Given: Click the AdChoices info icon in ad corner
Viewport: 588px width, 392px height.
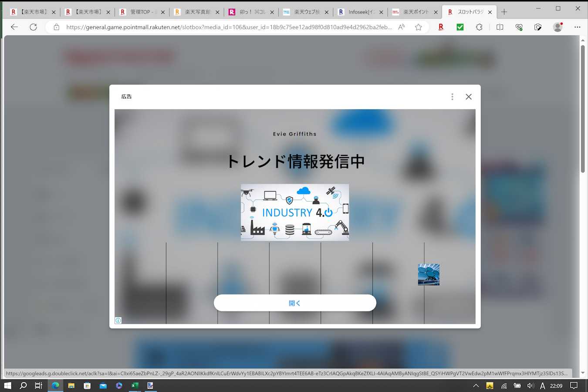Looking at the screenshot, I should [x=118, y=321].
